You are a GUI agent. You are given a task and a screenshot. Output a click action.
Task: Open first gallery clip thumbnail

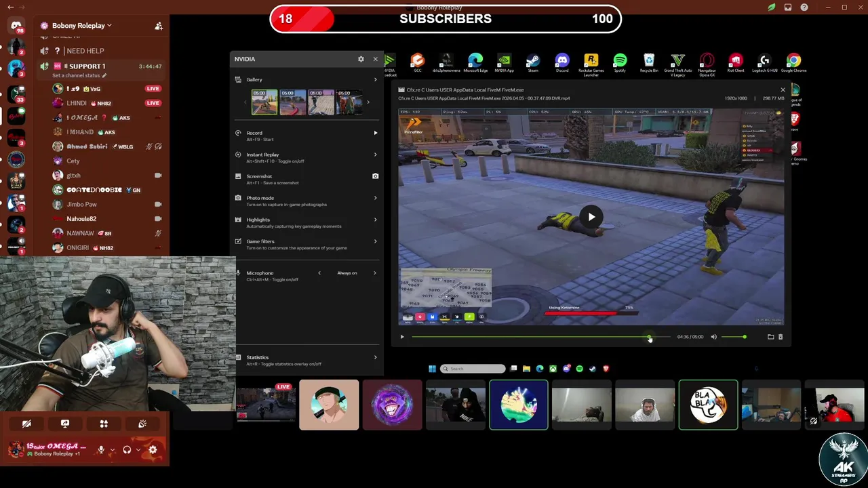(264, 102)
